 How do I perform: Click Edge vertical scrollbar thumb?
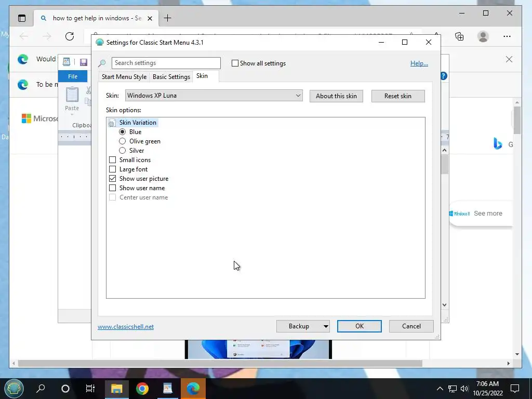517,121
